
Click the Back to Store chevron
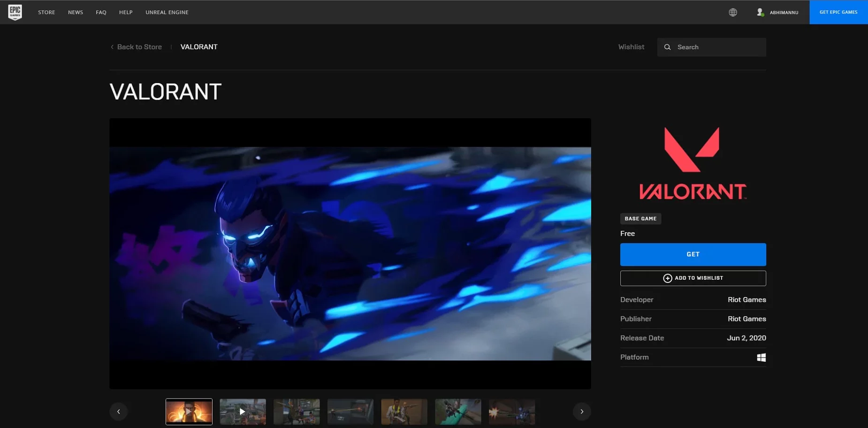coord(112,47)
